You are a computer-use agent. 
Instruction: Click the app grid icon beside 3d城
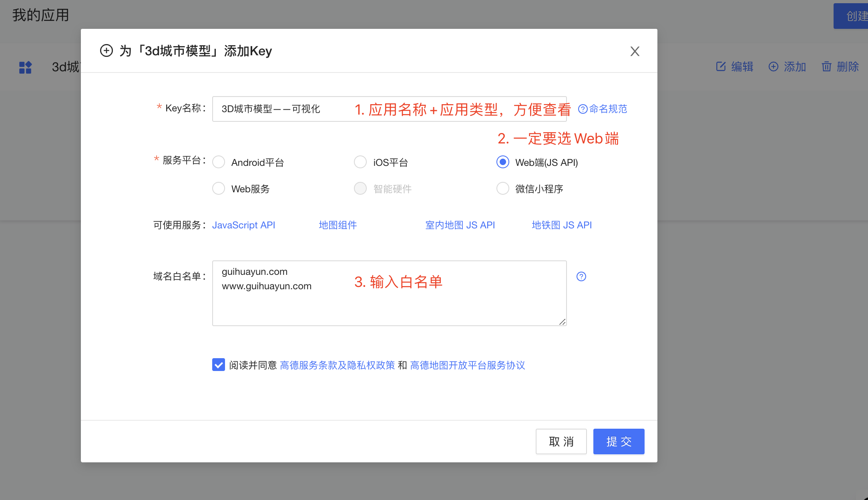pyautogui.click(x=25, y=67)
